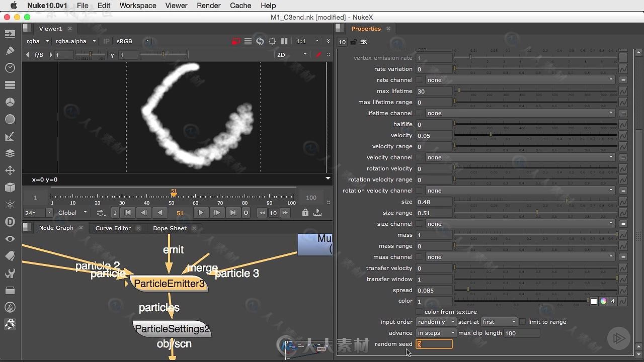Click the viewer gain slider
The image size is (644, 362).
click(91, 54)
